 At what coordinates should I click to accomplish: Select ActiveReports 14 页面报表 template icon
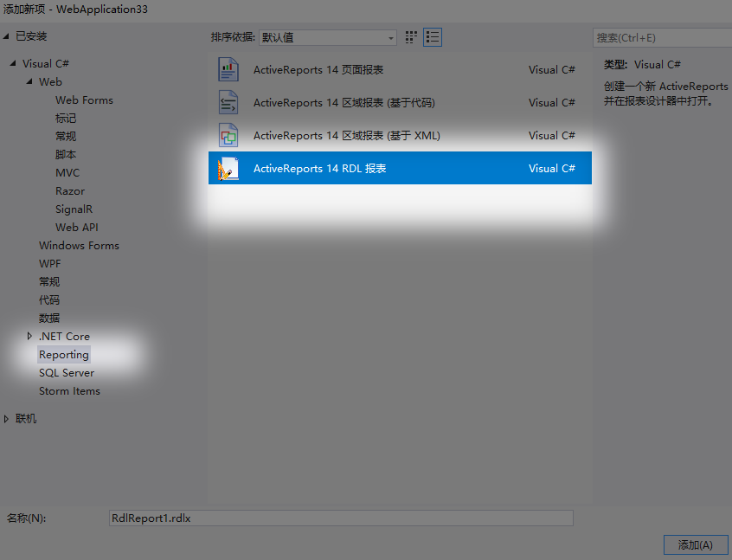click(x=228, y=69)
